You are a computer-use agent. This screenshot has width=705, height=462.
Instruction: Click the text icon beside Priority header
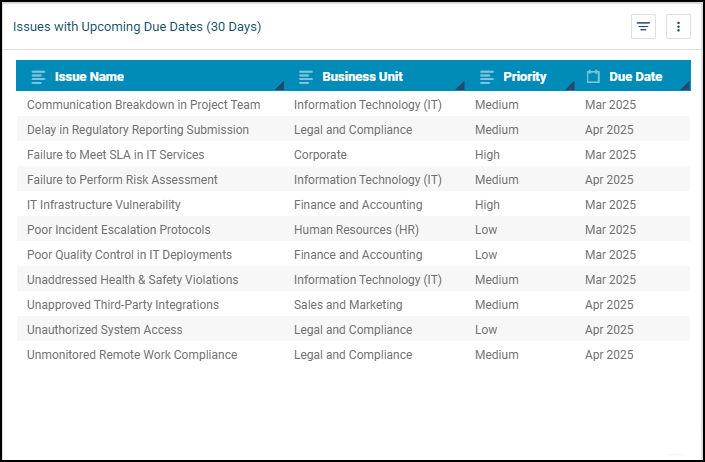tap(487, 77)
